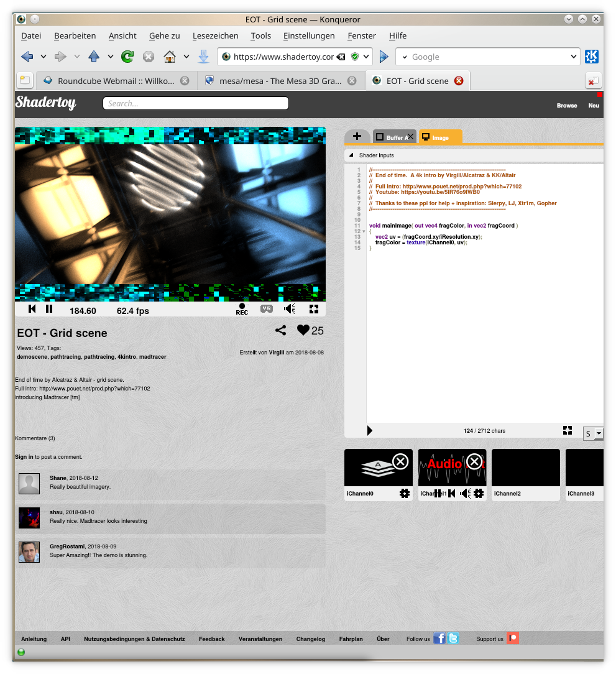The width and height of the screenshot is (616, 674).
Task: Remove the iChannel0 buffer input
Action: (400, 462)
